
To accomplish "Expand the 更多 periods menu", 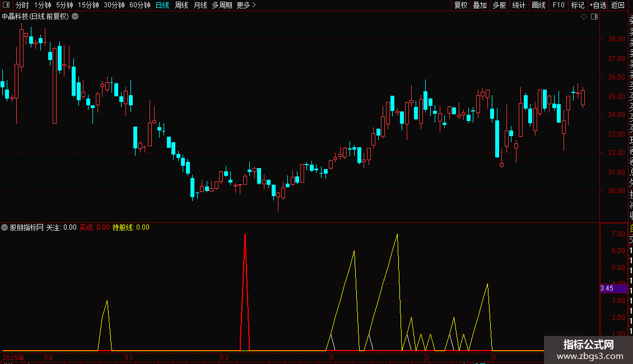I will point(246,5).
